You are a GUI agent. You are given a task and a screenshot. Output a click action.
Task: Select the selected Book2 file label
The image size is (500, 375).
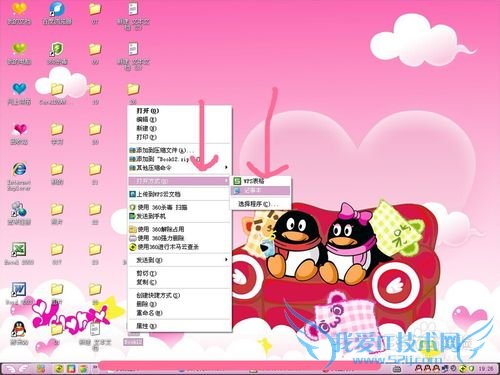coord(133,342)
